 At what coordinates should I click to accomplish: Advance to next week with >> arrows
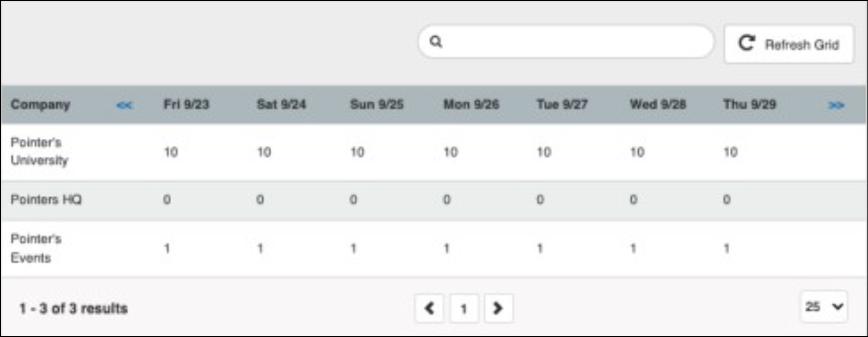point(836,105)
